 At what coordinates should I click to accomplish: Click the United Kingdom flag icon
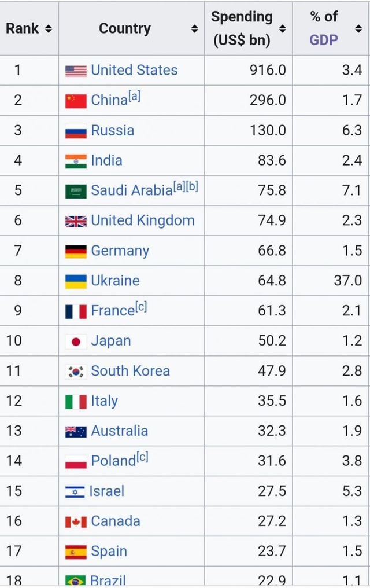click(x=76, y=221)
